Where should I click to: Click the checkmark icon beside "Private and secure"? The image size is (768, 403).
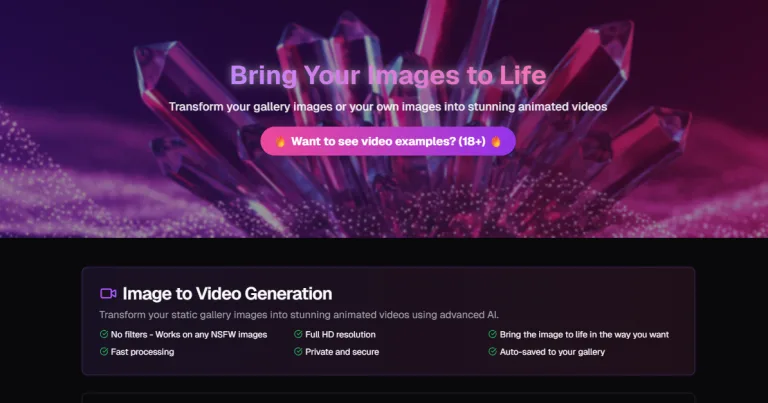point(298,352)
